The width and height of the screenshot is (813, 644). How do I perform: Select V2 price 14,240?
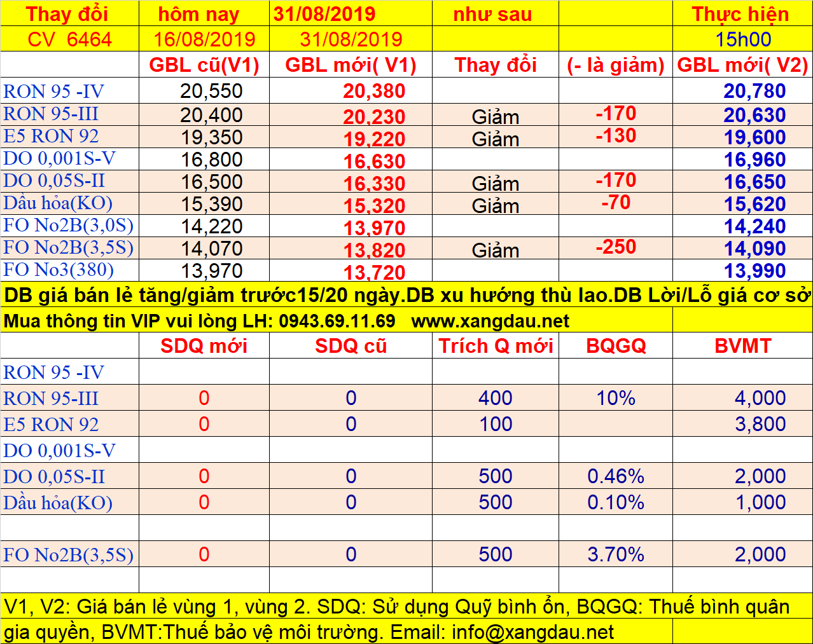point(754,226)
